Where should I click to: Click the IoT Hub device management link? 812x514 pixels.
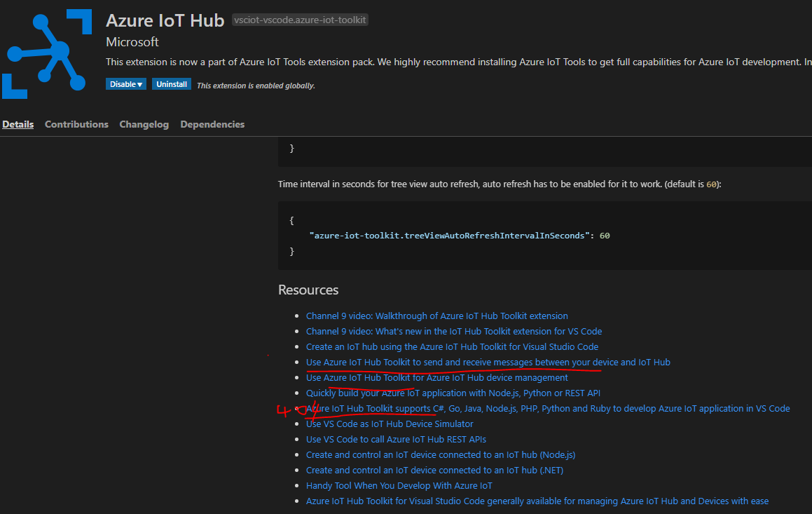coord(436,377)
